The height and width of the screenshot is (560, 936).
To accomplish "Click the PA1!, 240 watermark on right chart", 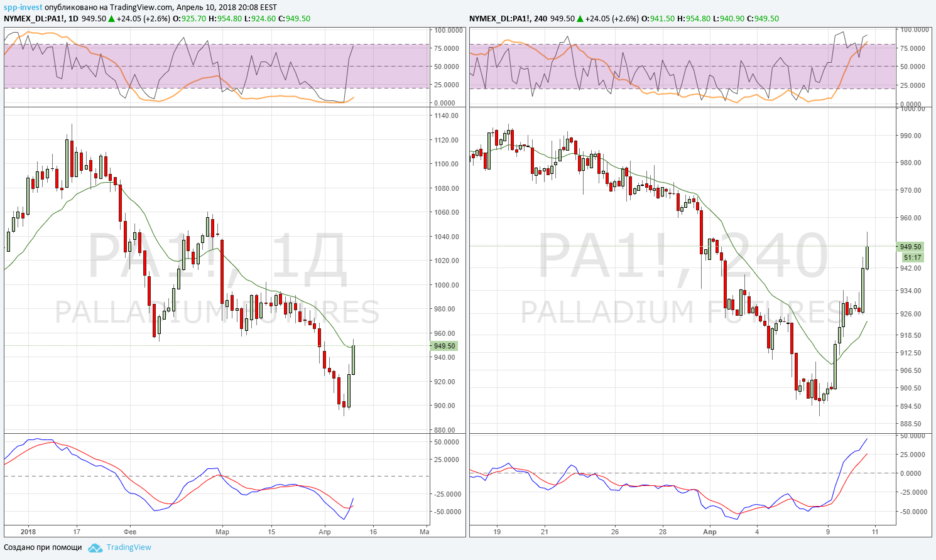I will pos(683,256).
